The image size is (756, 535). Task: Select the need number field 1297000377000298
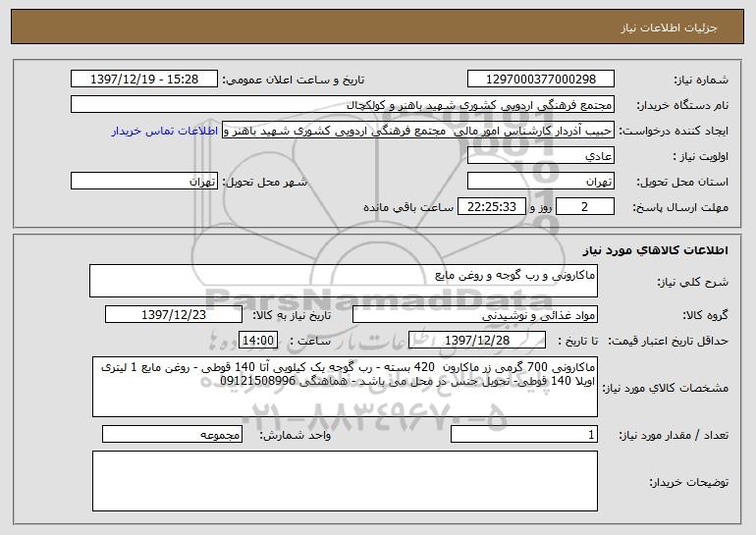click(x=540, y=80)
